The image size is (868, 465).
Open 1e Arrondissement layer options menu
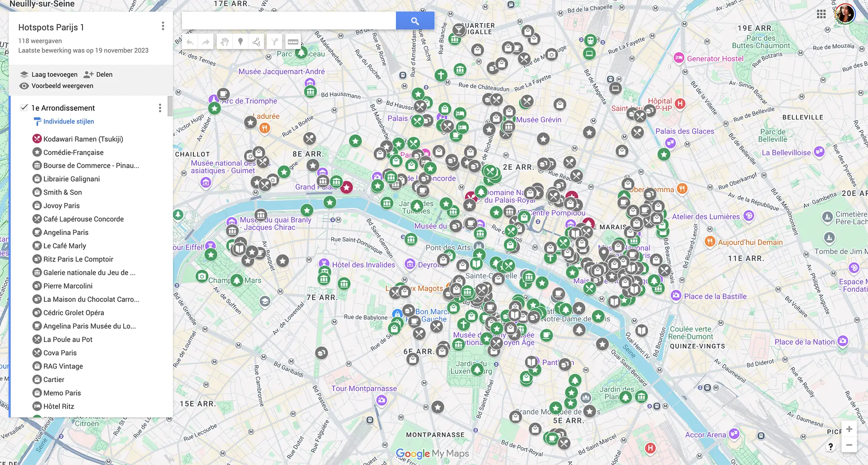click(x=160, y=108)
